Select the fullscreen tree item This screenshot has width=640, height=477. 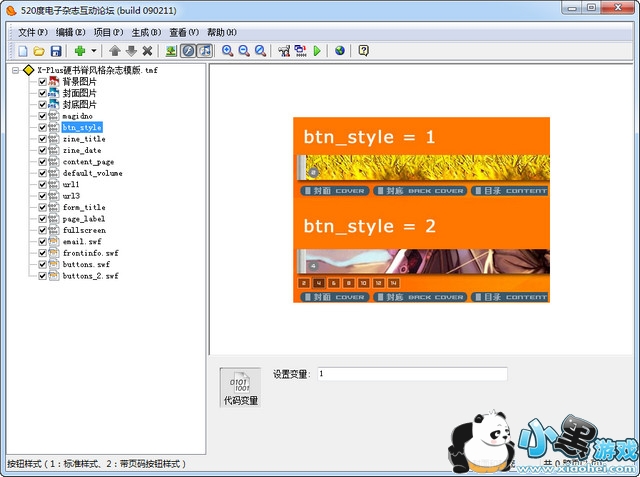pos(84,230)
